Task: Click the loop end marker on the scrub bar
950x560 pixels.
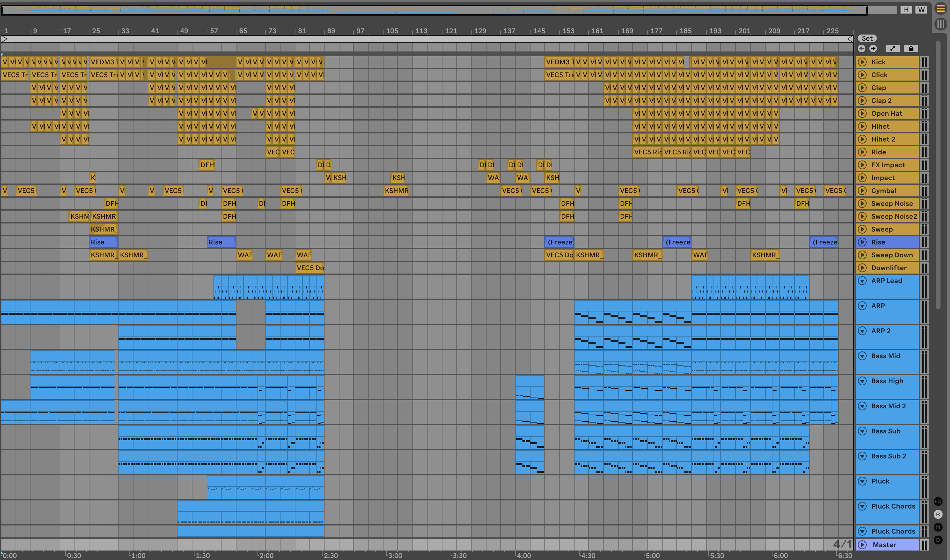Action: tap(850, 39)
